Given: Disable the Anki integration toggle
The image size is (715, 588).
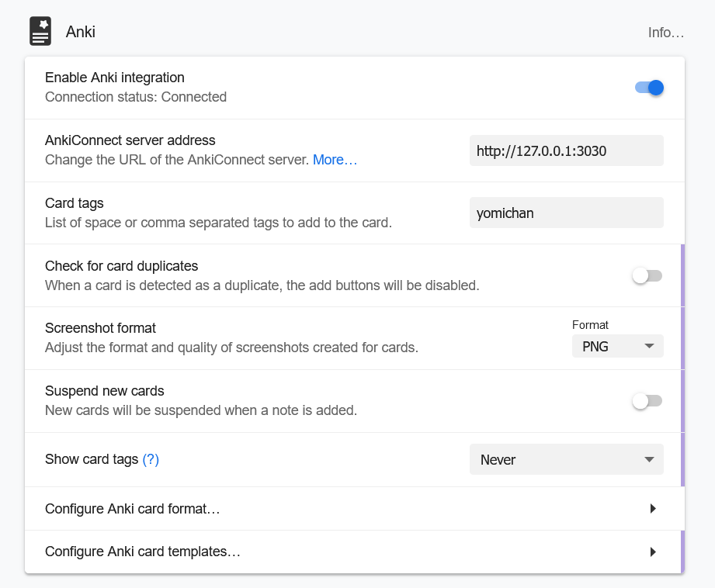Looking at the screenshot, I should click(x=649, y=88).
